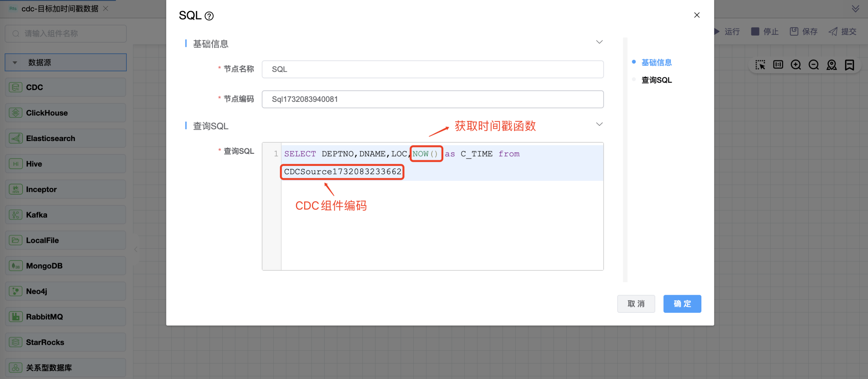Collapse the 数据源 category tree
868x379 pixels.
[x=15, y=63]
